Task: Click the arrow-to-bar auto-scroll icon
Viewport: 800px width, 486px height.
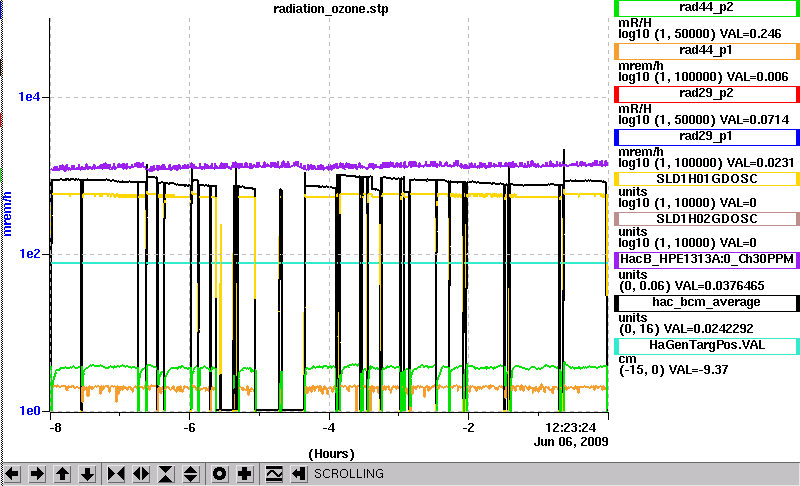Action: 299,474
